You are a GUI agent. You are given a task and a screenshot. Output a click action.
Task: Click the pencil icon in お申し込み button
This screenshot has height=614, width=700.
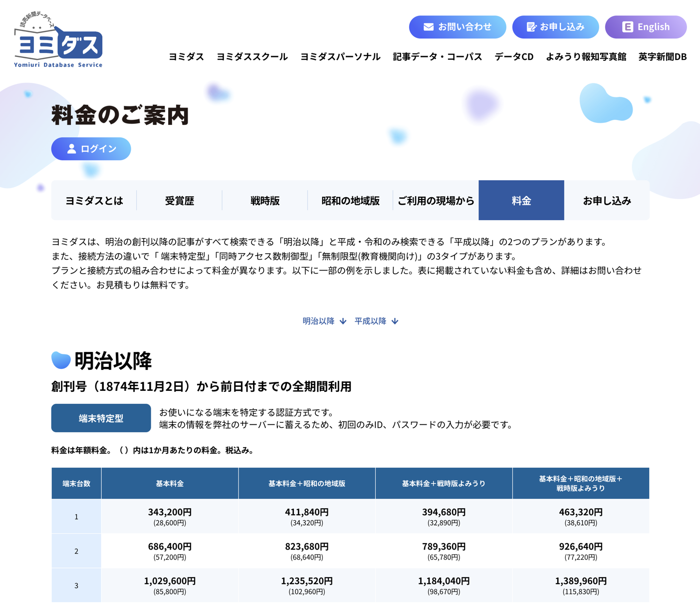click(531, 27)
